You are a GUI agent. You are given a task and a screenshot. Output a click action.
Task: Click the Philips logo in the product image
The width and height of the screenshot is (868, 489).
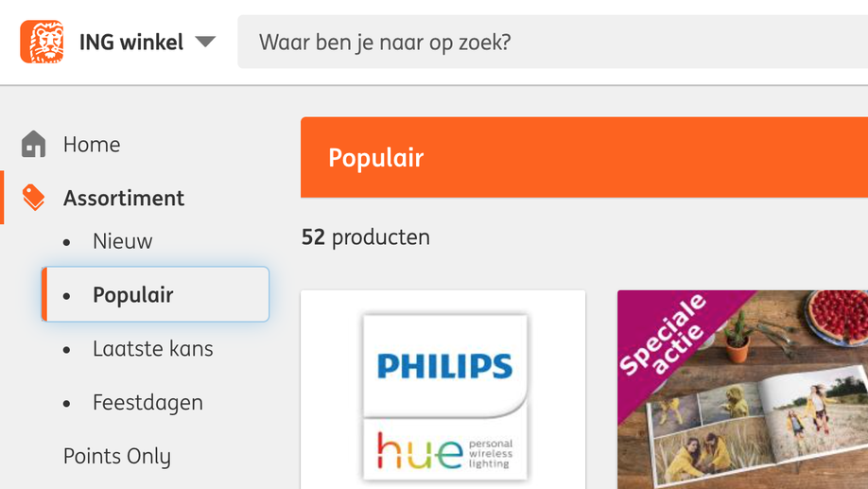pyautogui.click(x=444, y=365)
